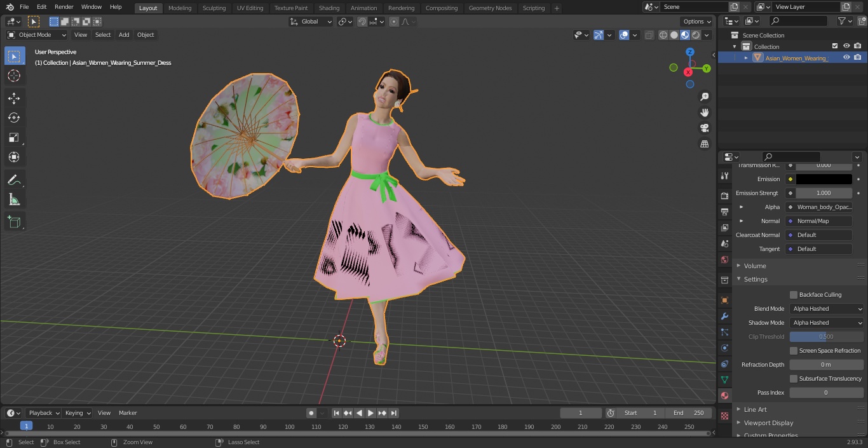The height and width of the screenshot is (448, 868).
Task: Open the View Layer properties tab
Action: (x=724, y=227)
